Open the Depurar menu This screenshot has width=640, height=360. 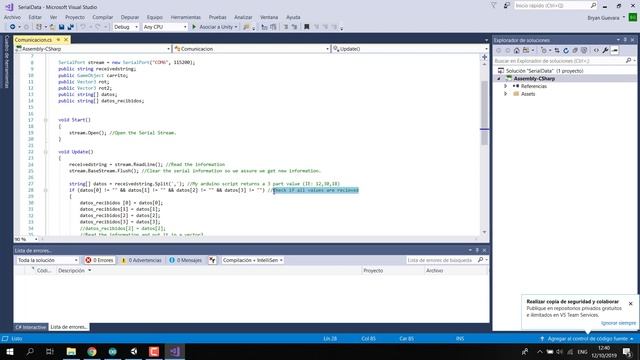pyautogui.click(x=130, y=17)
